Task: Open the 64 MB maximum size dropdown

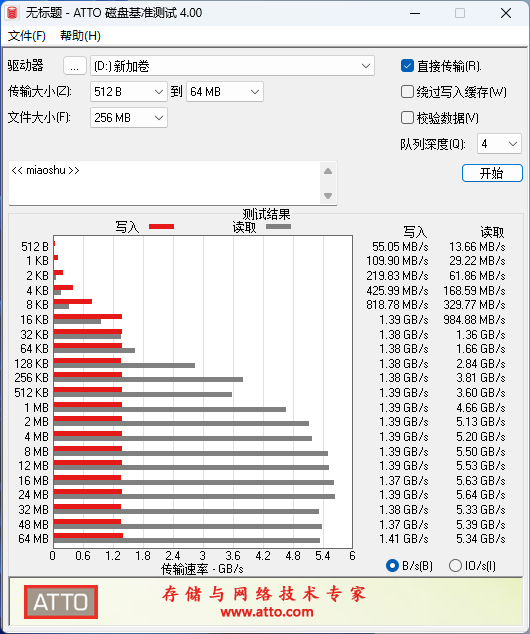Action: tap(225, 92)
